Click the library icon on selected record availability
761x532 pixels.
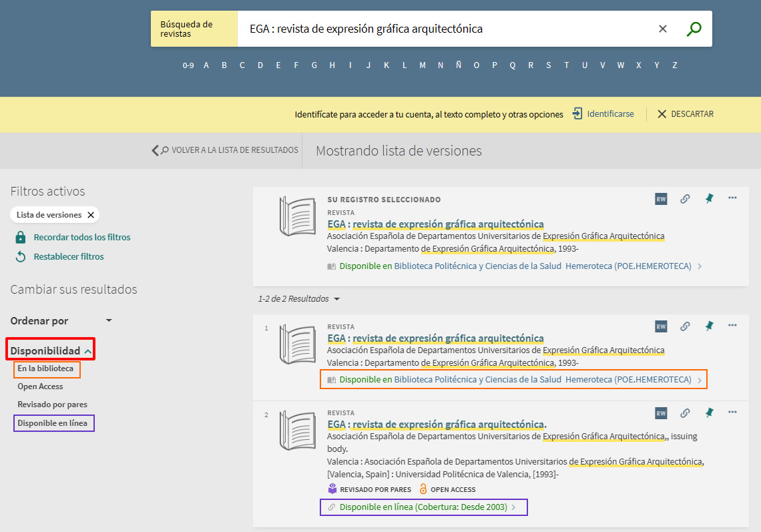click(332, 266)
